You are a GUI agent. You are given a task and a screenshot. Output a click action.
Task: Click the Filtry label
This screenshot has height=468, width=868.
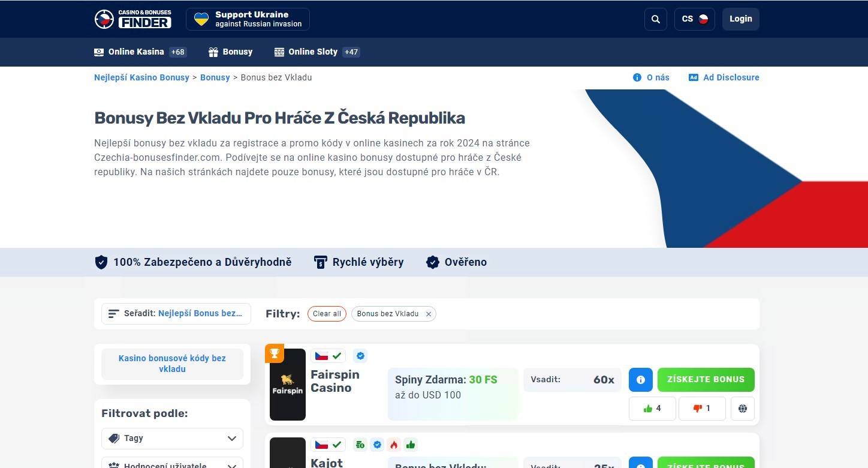[283, 314]
